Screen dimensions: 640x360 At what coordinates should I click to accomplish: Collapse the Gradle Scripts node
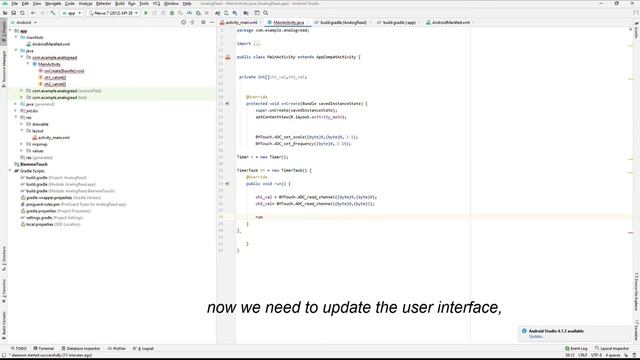click(10, 171)
